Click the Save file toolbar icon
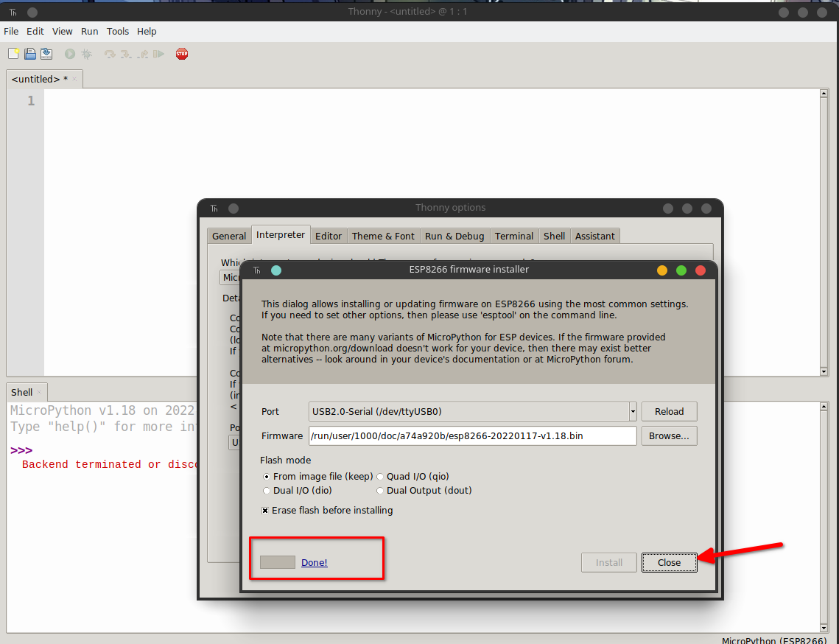Viewport: 839px width, 644px height. 46,54
